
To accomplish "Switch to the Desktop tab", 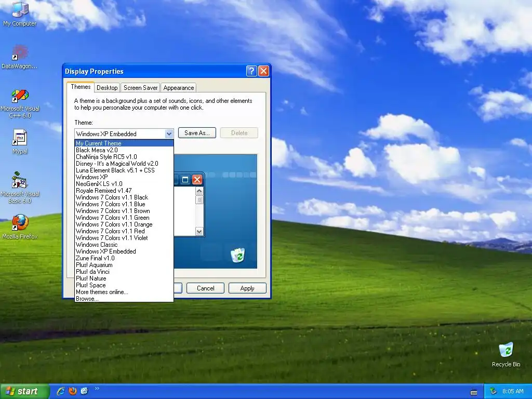I will point(107,87).
